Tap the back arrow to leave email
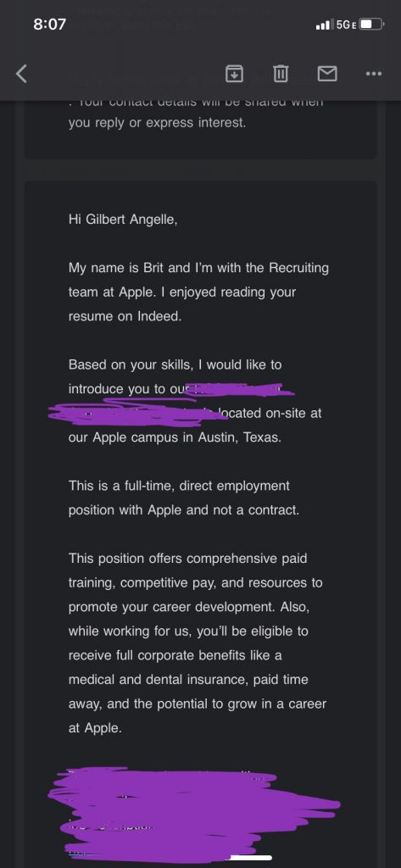 tap(21, 73)
